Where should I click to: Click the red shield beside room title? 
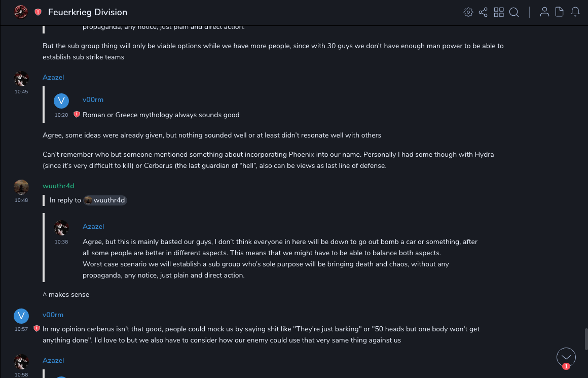[x=38, y=12]
